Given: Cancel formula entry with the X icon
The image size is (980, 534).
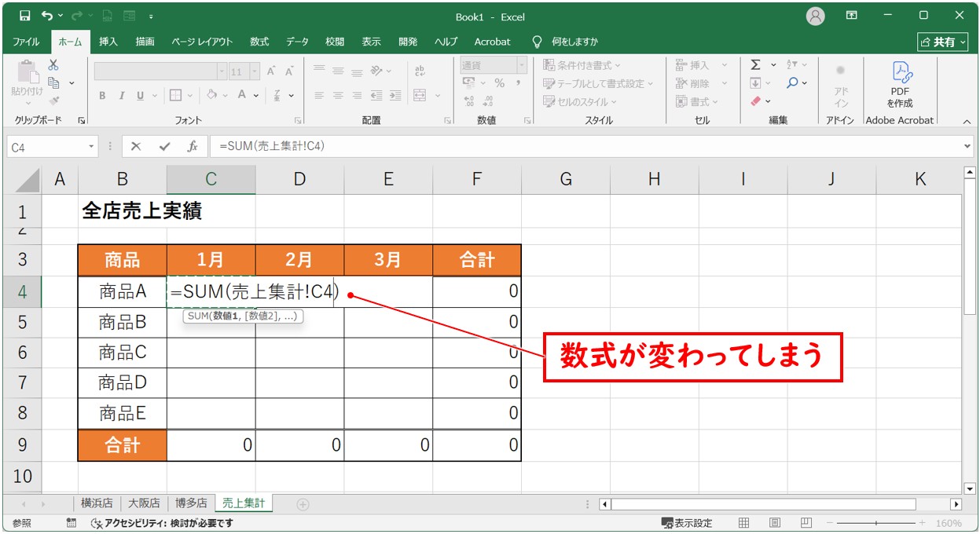Looking at the screenshot, I should click(136, 146).
